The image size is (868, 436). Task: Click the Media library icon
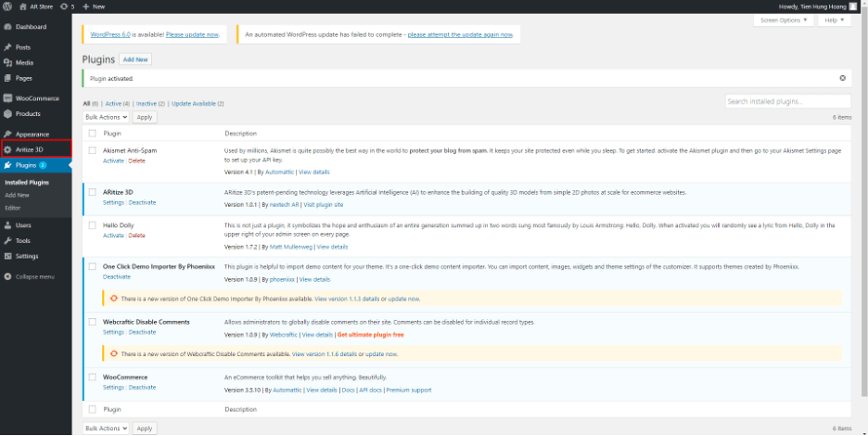(7, 62)
